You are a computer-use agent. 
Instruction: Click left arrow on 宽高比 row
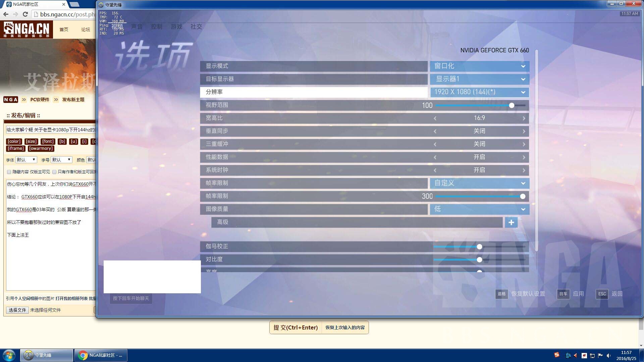pyautogui.click(x=435, y=118)
